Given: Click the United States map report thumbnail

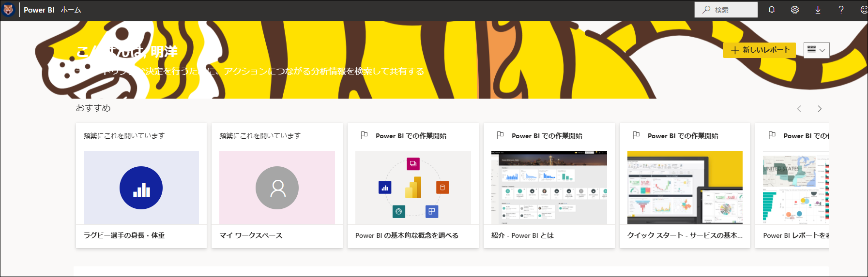Looking at the screenshot, I should coord(796,188).
